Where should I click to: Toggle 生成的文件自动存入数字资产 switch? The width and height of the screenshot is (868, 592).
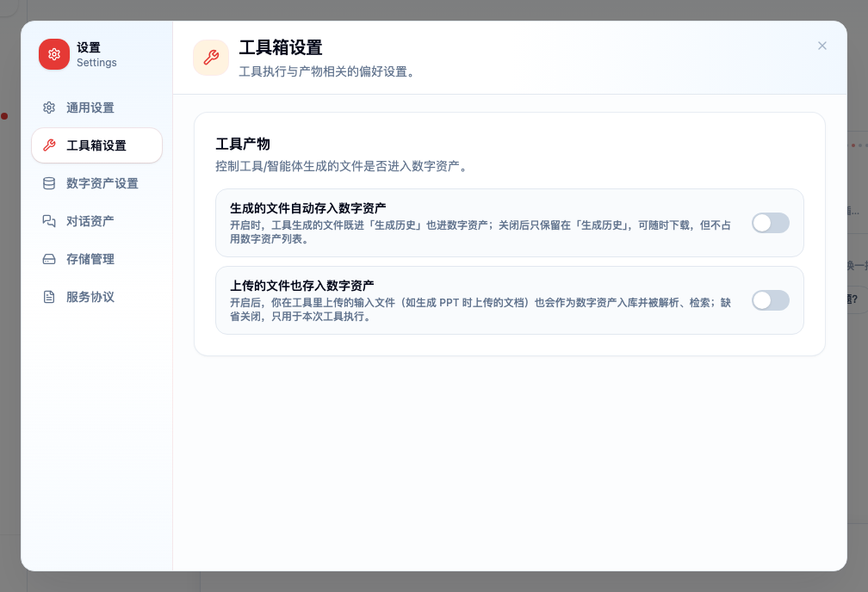tap(770, 223)
